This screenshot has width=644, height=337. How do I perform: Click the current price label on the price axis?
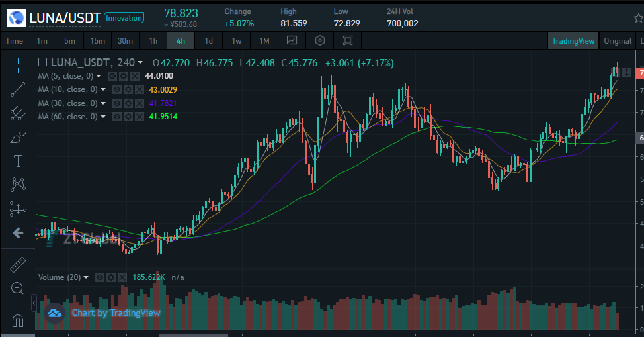click(x=639, y=73)
